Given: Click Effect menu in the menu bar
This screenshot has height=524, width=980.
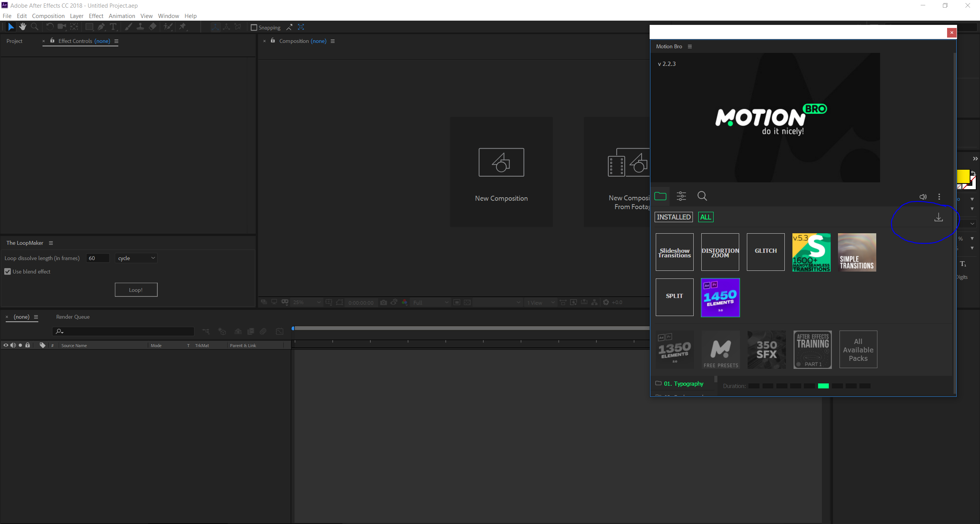Looking at the screenshot, I should 95,16.
